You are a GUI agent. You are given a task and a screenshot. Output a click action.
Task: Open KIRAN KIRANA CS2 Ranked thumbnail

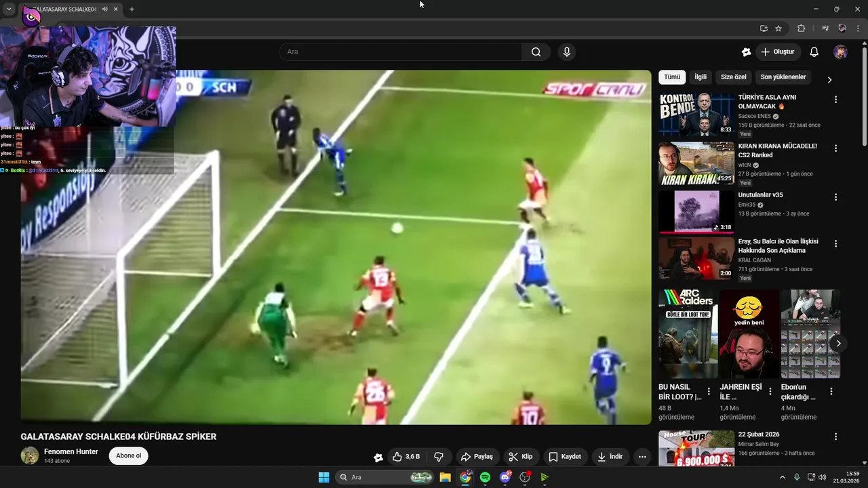point(696,163)
